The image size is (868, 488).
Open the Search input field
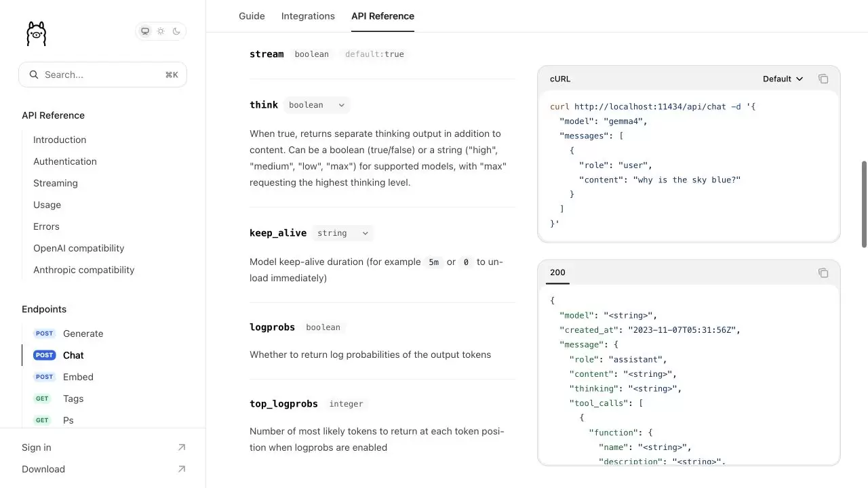click(x=102, y=75)
